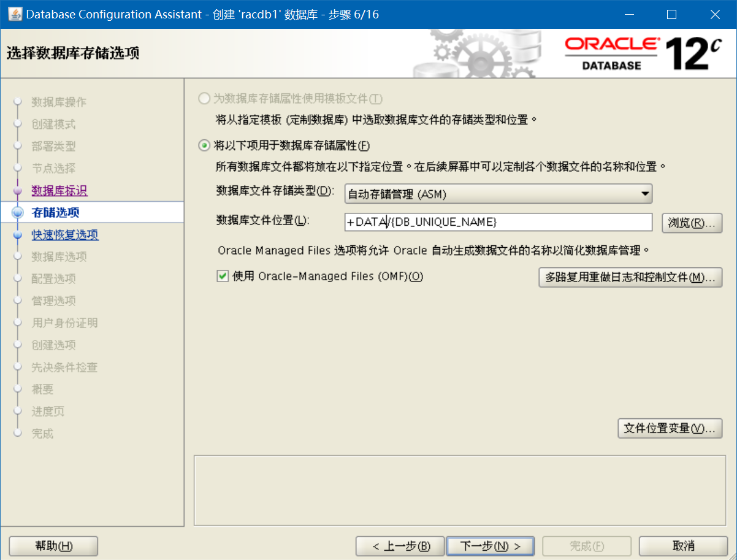Image resolution: width=737 pixels, height=560 pixels.
Task: Click the 节点选择 step in sidebar
Action: [x=53, y=168]
